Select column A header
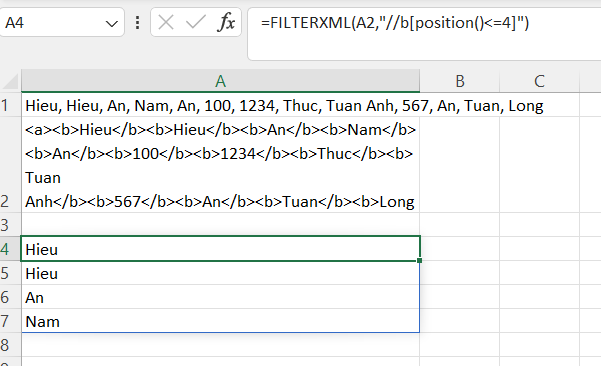The height and width of the screenshot is (366, 601). pyautogui.click(x=221, y=81)
